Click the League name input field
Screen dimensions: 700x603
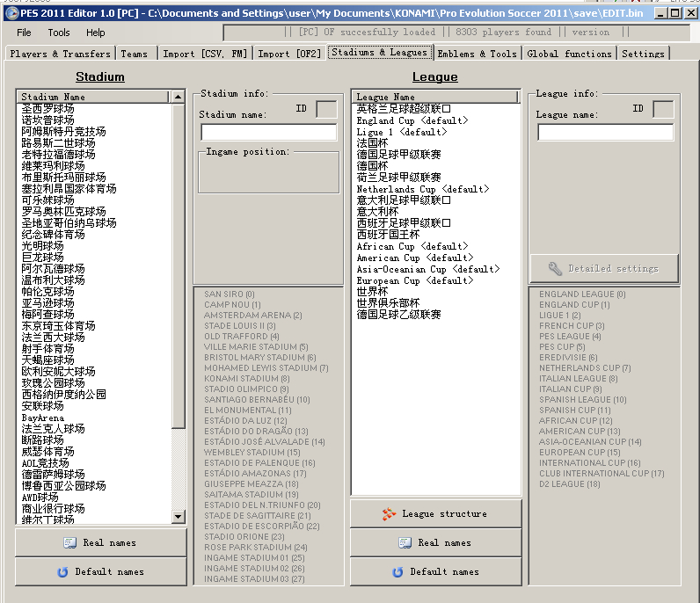tap(605, 132)
